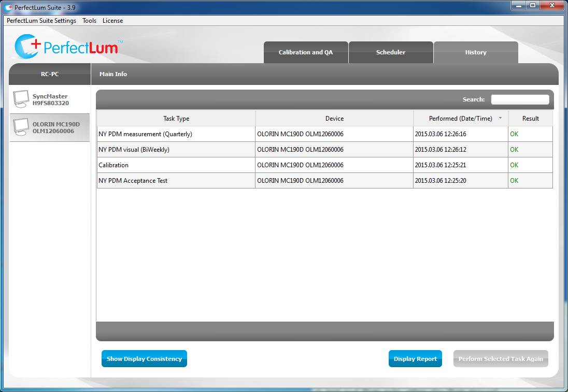Screen dimensions: 568x392
Task: Click the Display Report button
Action: [415, 359]
